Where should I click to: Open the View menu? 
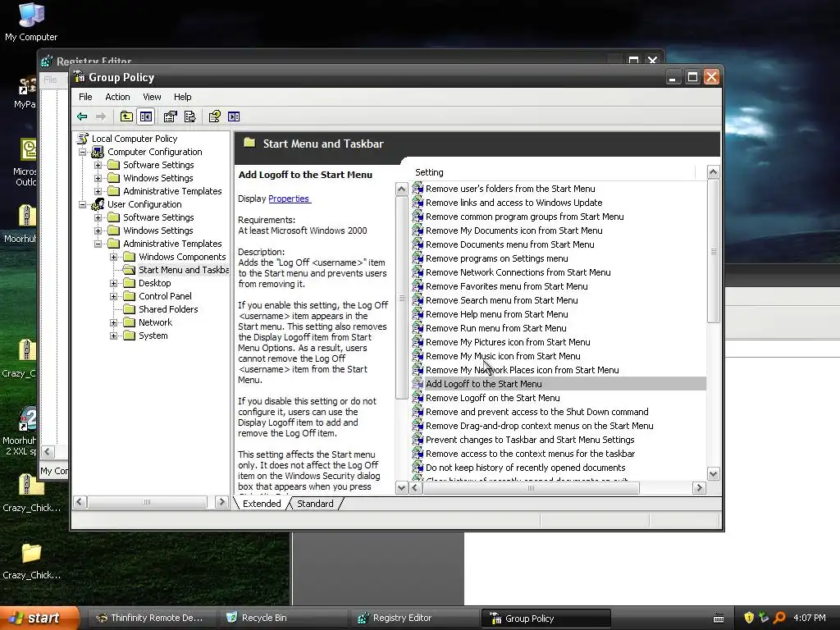click(152, 97)
